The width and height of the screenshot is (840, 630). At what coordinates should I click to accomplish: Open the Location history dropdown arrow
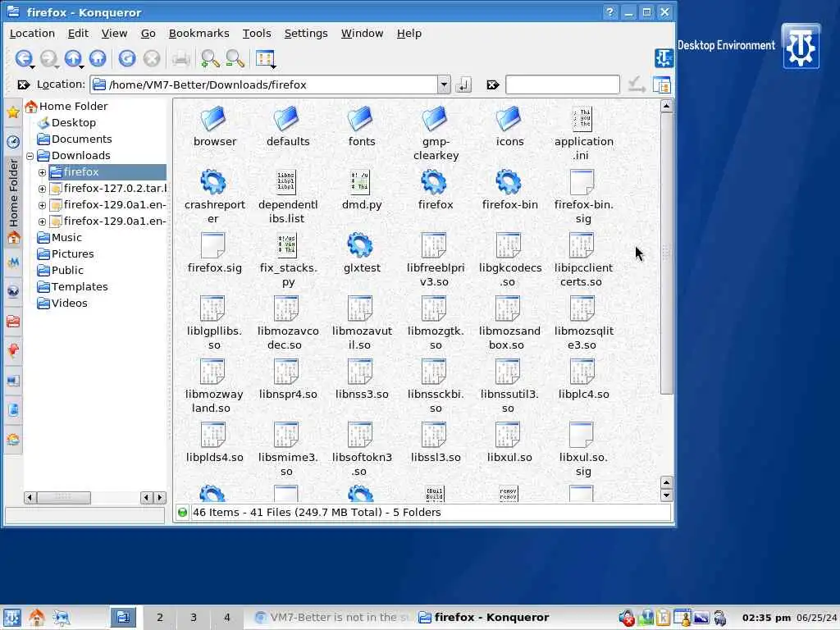[x=444, y=84]
